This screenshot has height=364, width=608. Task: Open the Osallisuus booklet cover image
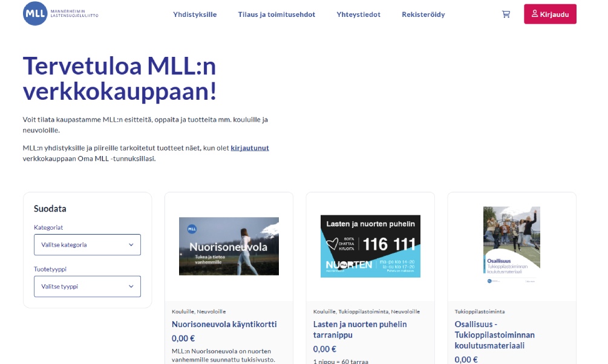pos(511,245)
